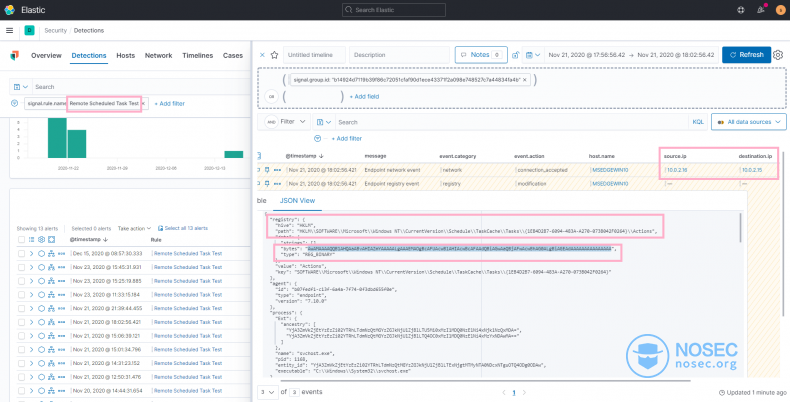Image resolution: width=790 pixels, height=402 pixels.
Task: Click Select all 13 alerts
Action: click(x=183, y=228)
